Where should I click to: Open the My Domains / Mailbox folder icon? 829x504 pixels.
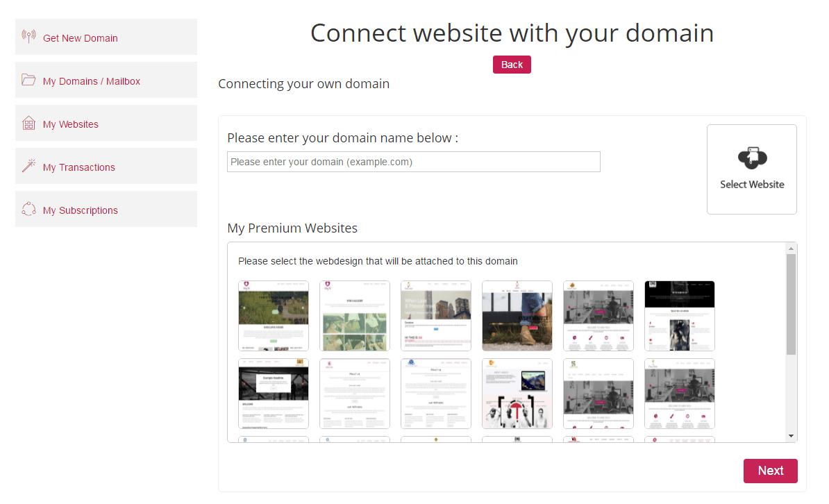[x=28, y=79]
